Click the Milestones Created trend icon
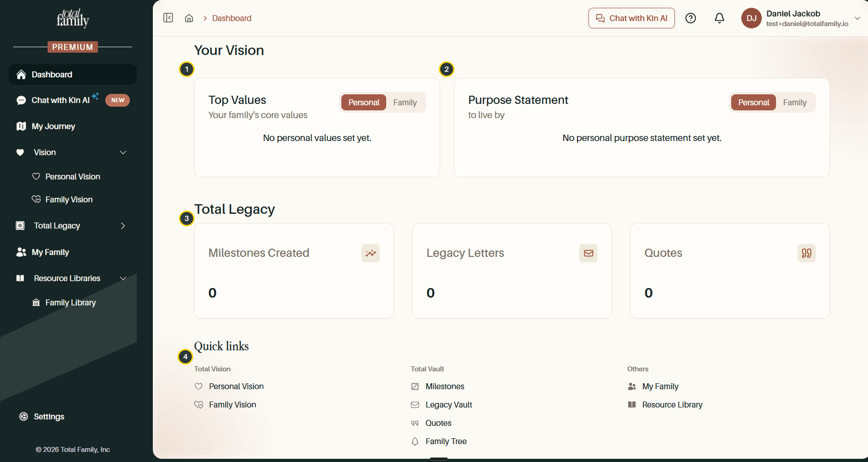The image size is (868, 462). (371, 253)
